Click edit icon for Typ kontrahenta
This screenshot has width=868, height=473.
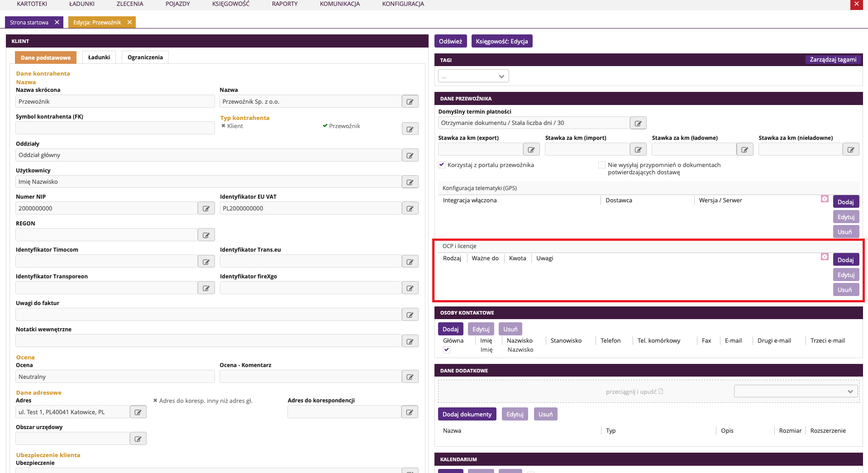tap(410, 129)
